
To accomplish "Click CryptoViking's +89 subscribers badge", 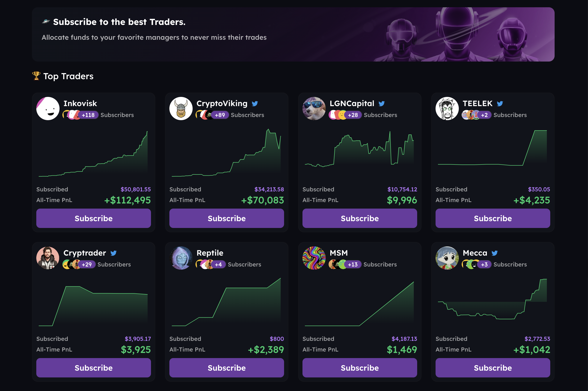I will tap(220, 115).
